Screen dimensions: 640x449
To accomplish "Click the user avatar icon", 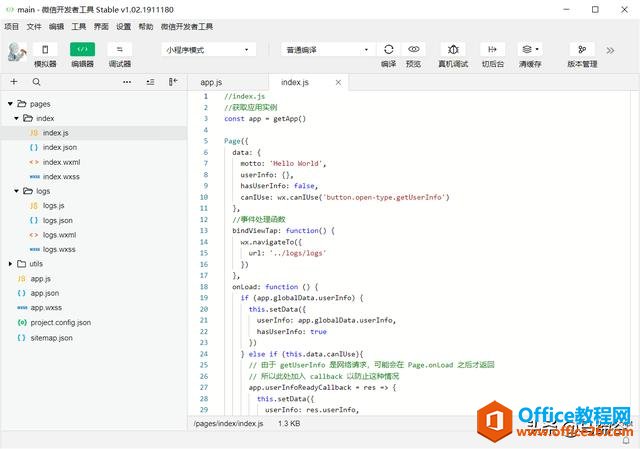I will point(17,52).
